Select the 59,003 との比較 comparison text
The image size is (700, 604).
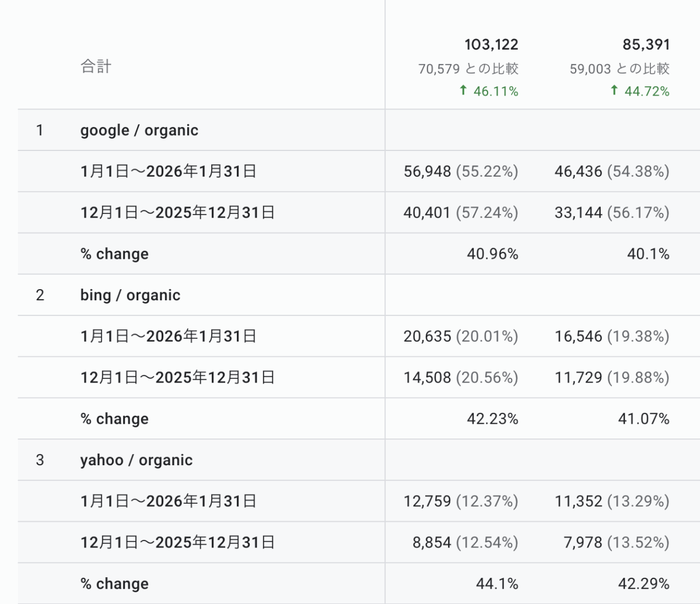click(x=619, y=69)
